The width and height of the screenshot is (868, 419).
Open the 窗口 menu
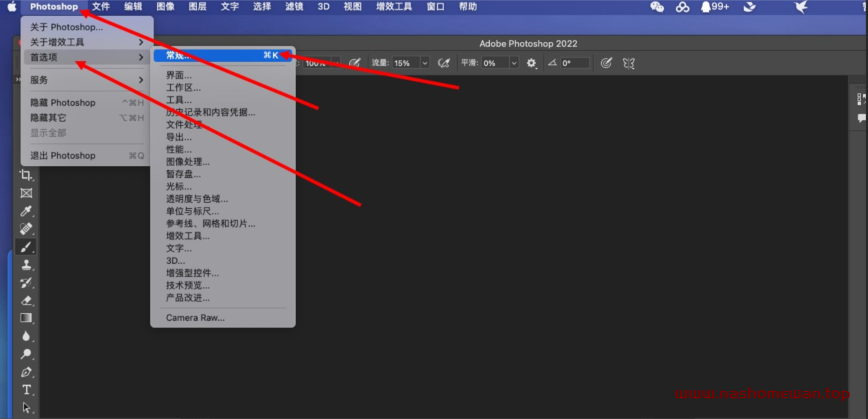pos(436,7)
